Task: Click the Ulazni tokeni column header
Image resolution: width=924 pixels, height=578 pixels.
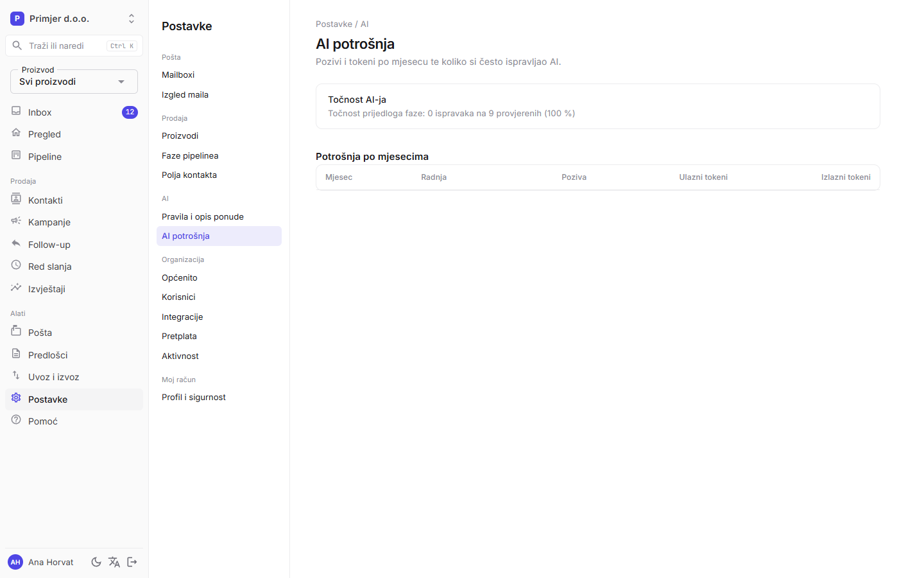Action: coord(703,177)
